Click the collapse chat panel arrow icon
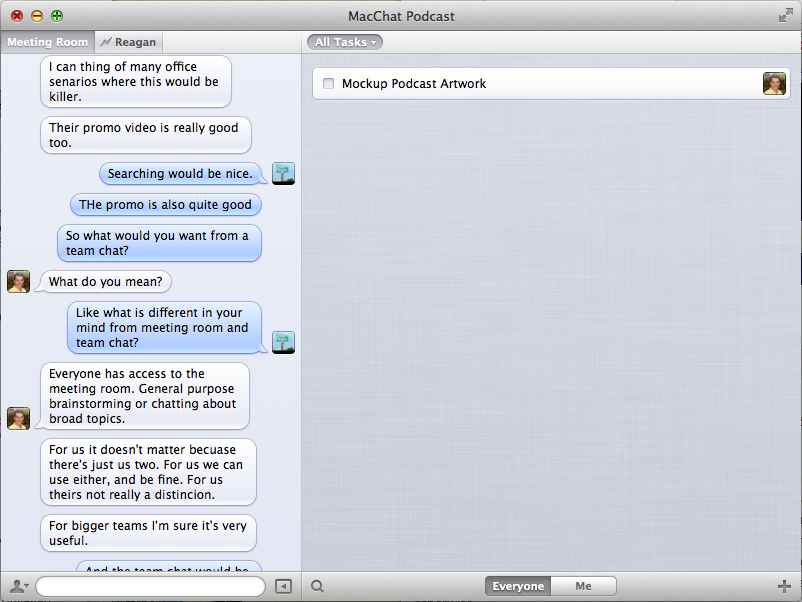This screenshot has height=602, width=802. pos(283,586)
